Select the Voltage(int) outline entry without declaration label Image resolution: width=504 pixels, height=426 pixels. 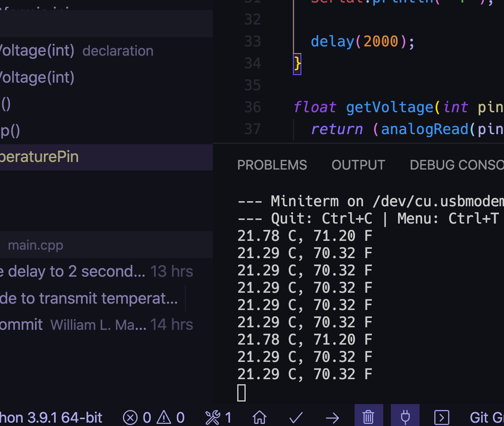click(106, 78)
